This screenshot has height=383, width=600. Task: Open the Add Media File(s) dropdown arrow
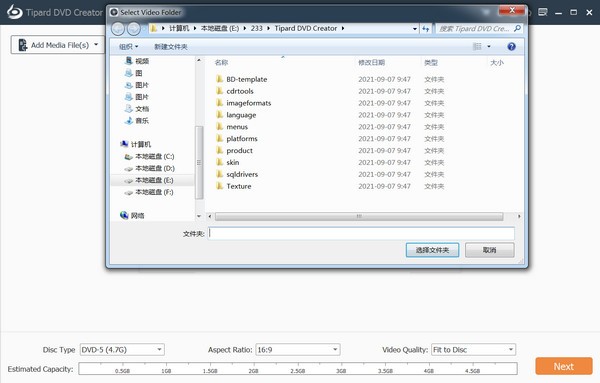click(x=96, y=45)
